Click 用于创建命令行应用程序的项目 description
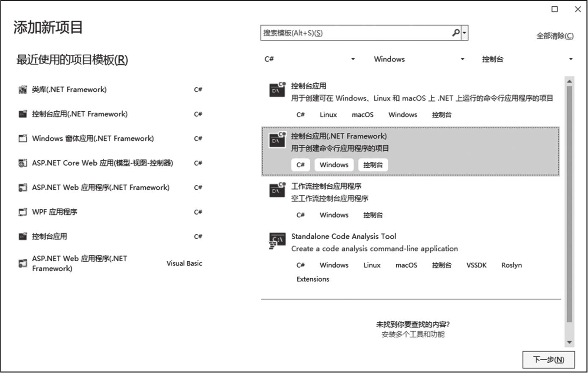The height and width of the screenshot is (373, 588). coord(340,149)
